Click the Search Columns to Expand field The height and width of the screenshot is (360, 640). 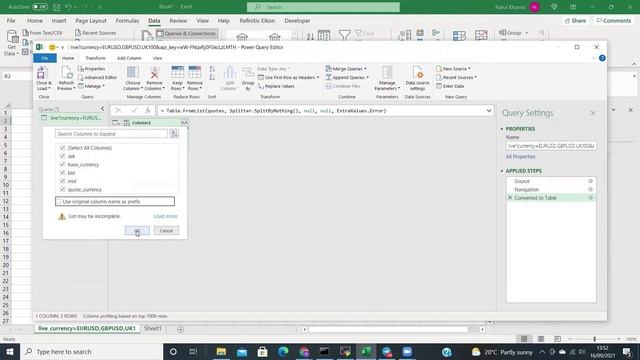111,133
